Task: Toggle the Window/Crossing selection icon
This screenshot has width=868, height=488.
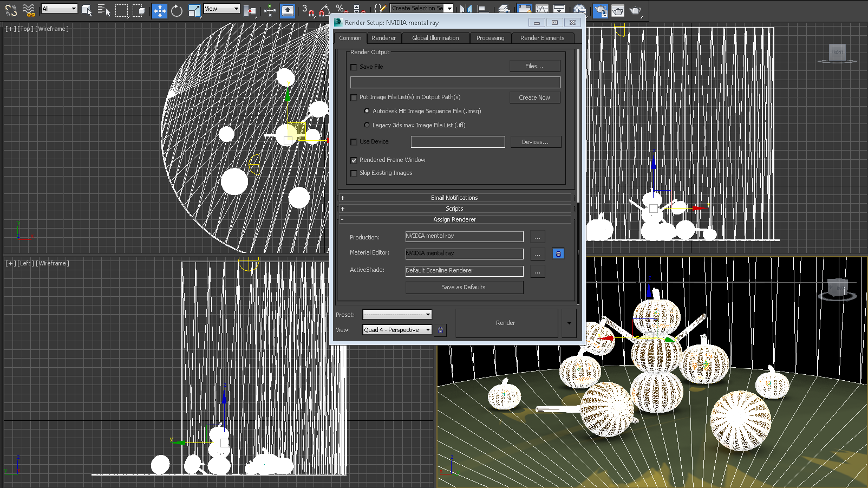Action: (x=139, y=10)
